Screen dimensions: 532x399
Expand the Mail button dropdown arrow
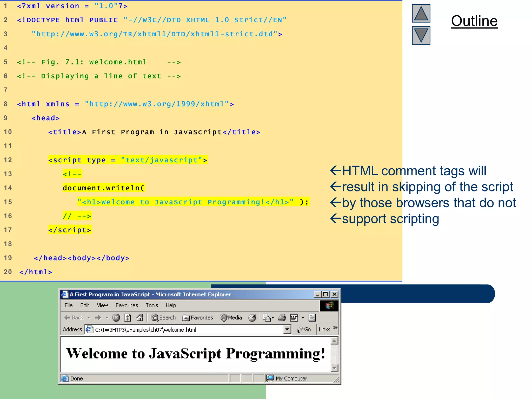[x=273, y=318]
